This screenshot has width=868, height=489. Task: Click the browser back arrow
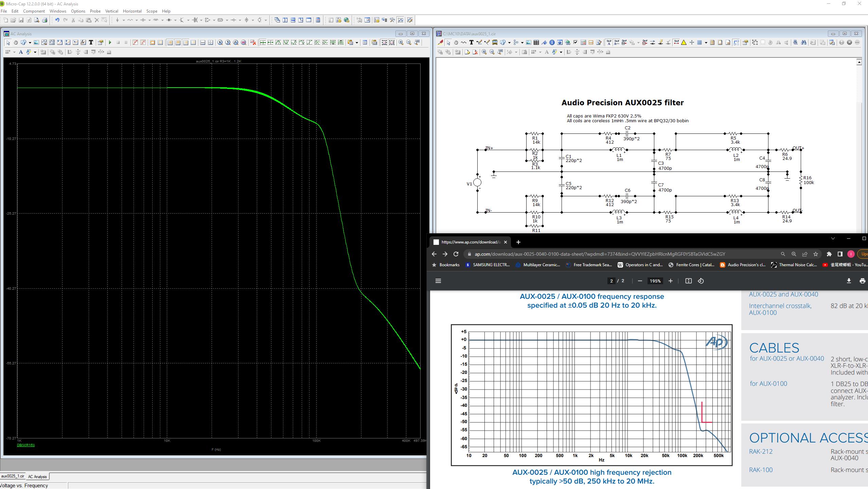434,254
